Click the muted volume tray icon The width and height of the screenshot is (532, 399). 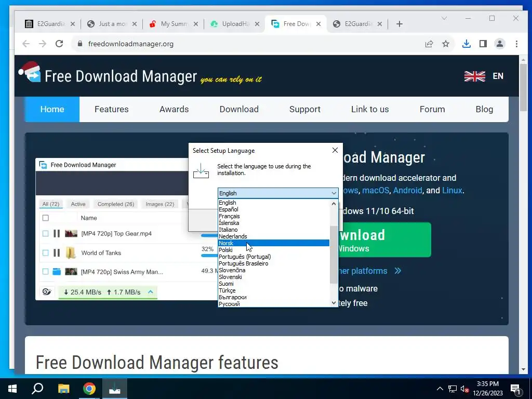(x=464, y=389)
